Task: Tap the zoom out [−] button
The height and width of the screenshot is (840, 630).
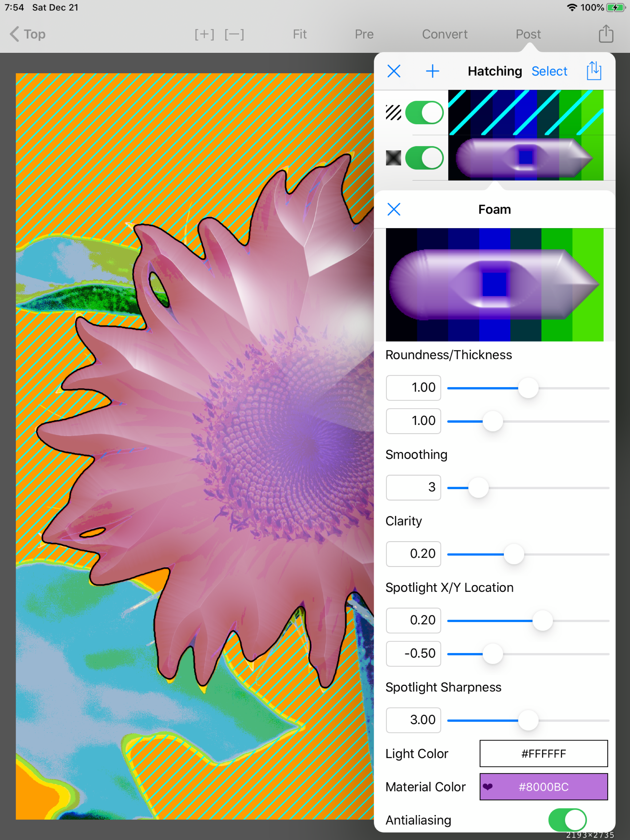Action: coord(234,34)
